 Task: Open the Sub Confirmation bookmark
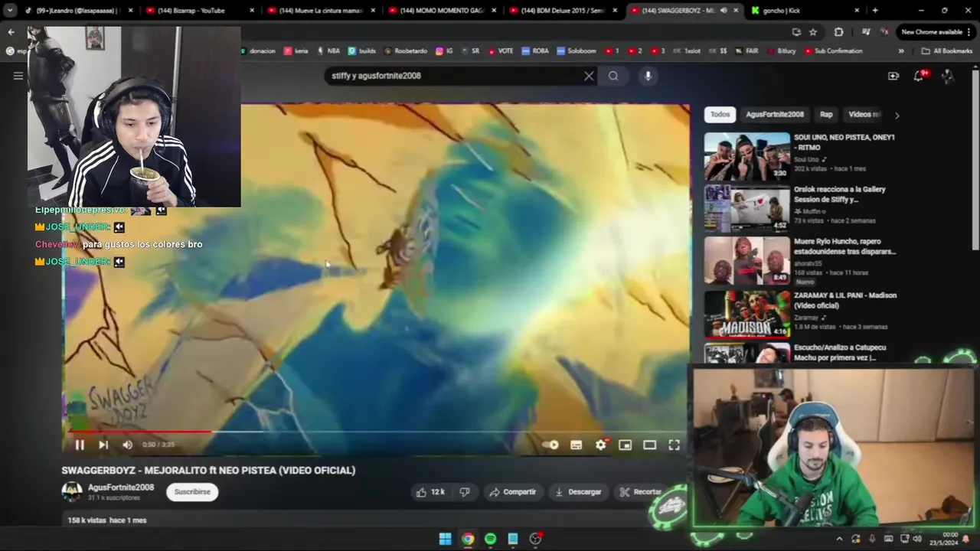(833, 51)
